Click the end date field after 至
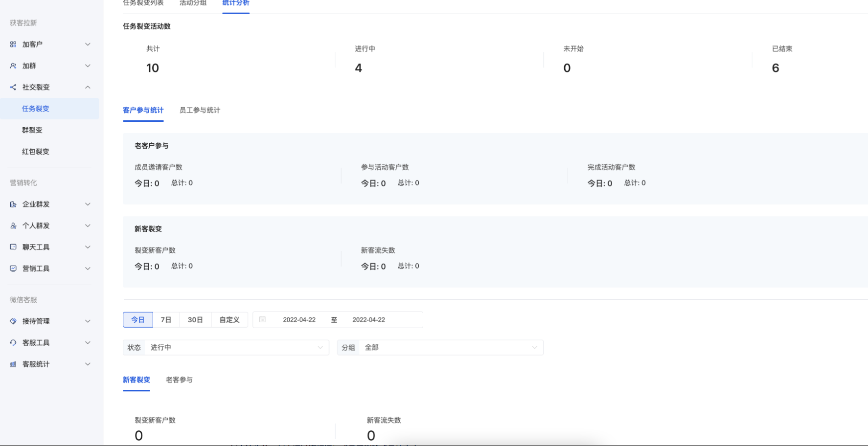Viewport: 868px width, 446px height. (x=369, y=320)
